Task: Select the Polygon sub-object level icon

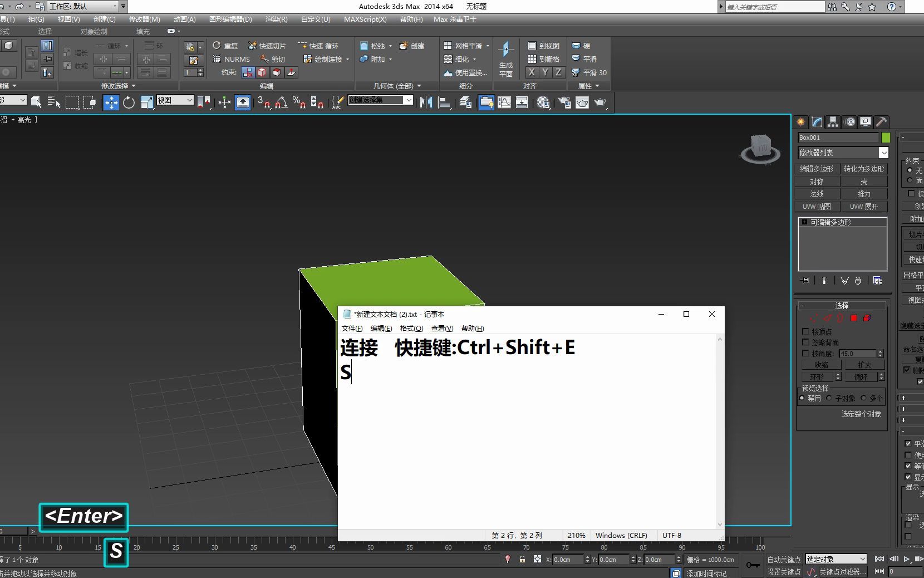Action: pyautogui.click(x=854, y=318)
